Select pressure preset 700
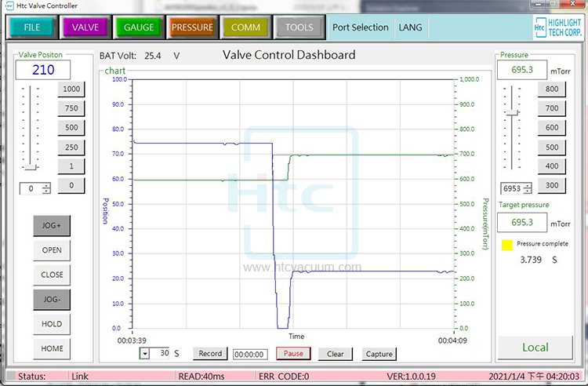This screenshot has height=386, width=588. tap(552, 108)
